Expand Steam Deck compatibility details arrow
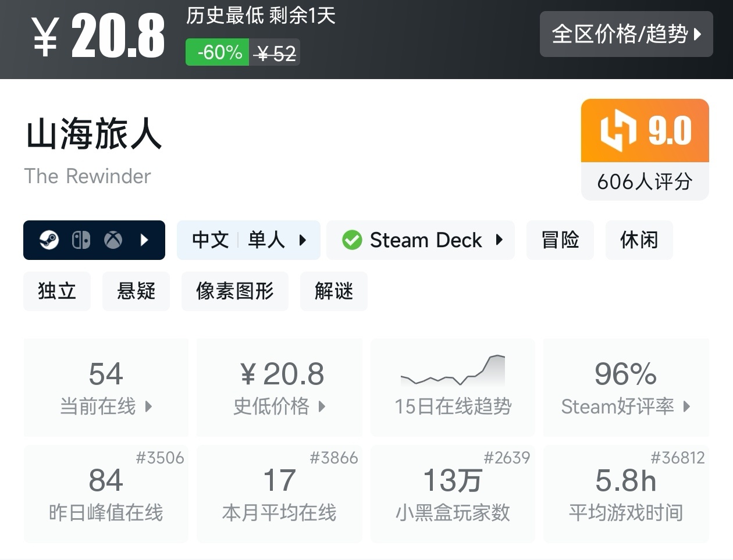 tap(499, 240)
